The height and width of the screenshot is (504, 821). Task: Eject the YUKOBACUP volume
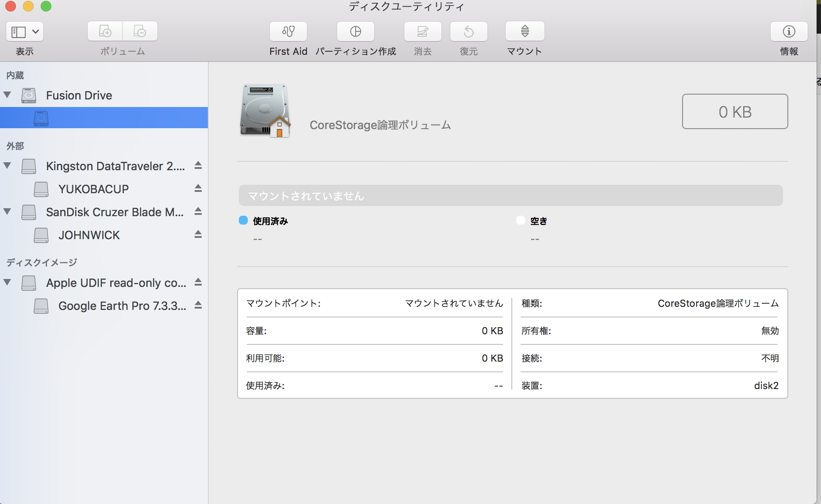(x=198, y=188)
